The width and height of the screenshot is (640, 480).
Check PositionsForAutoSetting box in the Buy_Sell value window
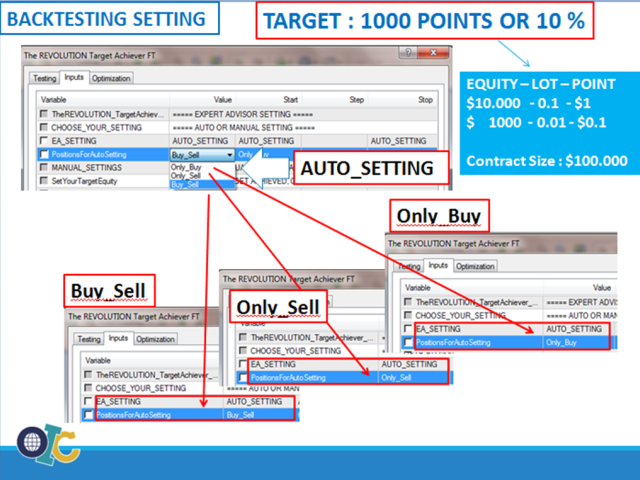coord(88,415)
